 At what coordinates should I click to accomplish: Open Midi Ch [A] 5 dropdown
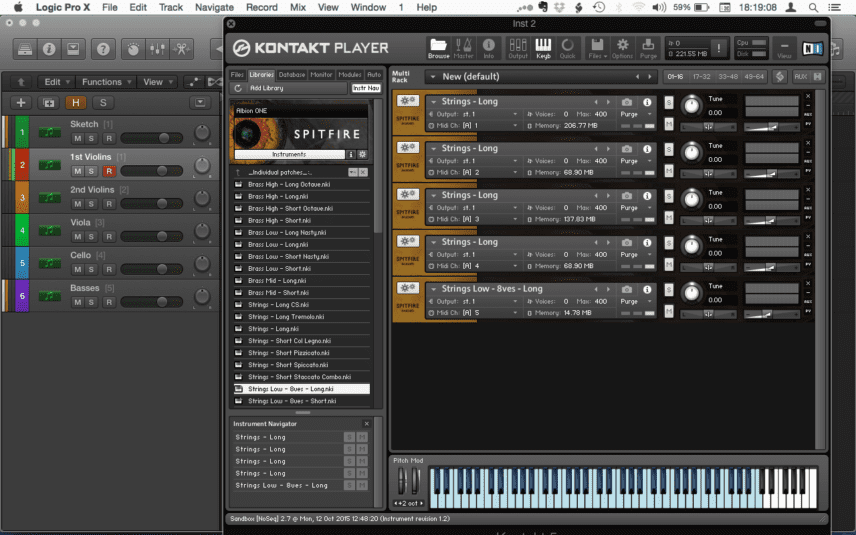point(473,313)
